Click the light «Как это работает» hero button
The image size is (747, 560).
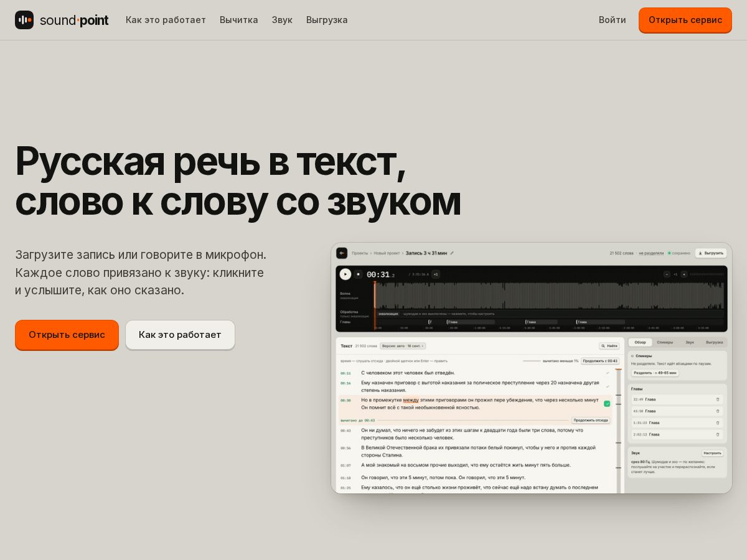coord(180,335)
